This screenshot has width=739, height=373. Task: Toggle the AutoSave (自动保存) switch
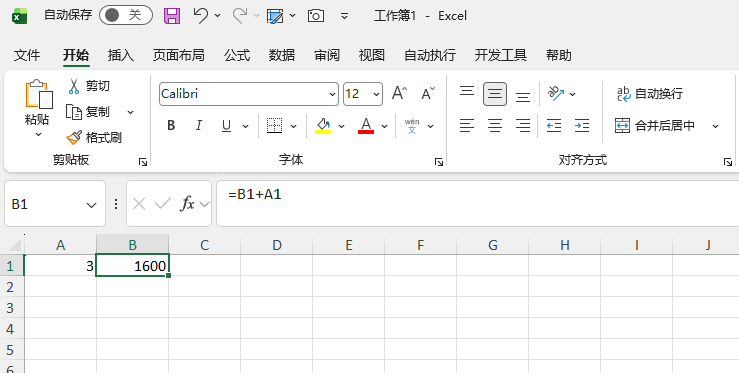[x=125, y=16]
